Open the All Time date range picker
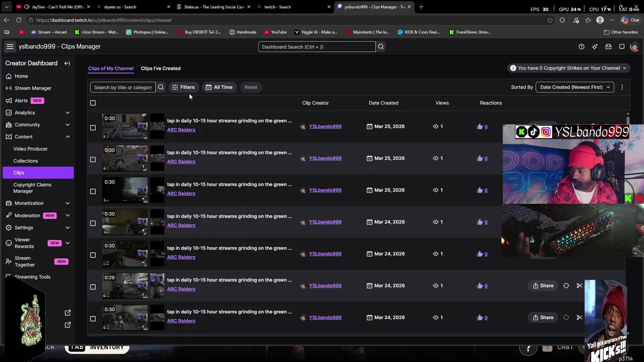Viewport: 644px width, 362px height. (x=219, y=87)
